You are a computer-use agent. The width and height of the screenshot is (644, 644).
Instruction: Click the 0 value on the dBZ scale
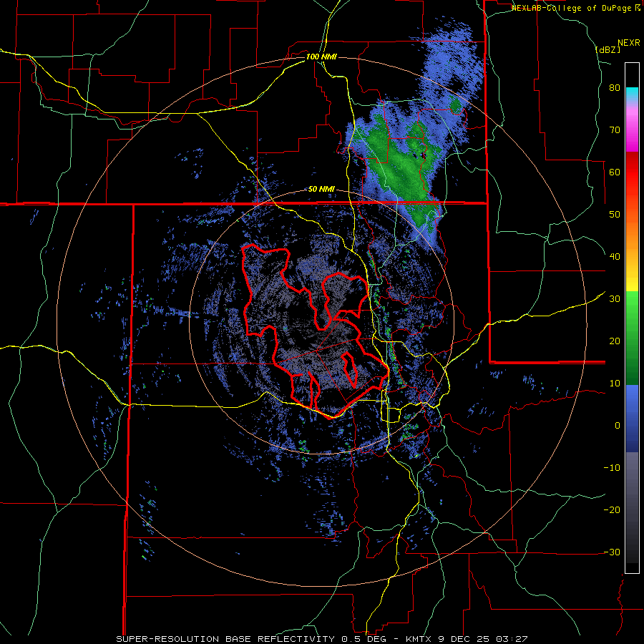coord(618,426)
